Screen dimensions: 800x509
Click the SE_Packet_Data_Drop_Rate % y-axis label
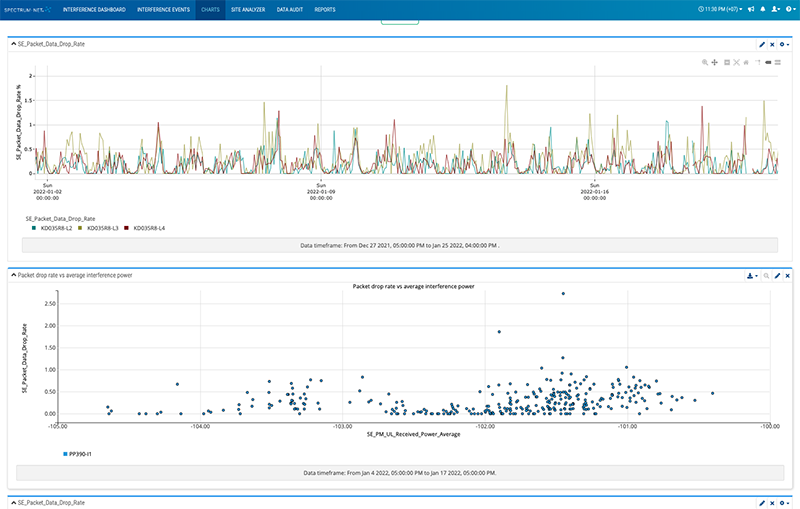(18, 122)
